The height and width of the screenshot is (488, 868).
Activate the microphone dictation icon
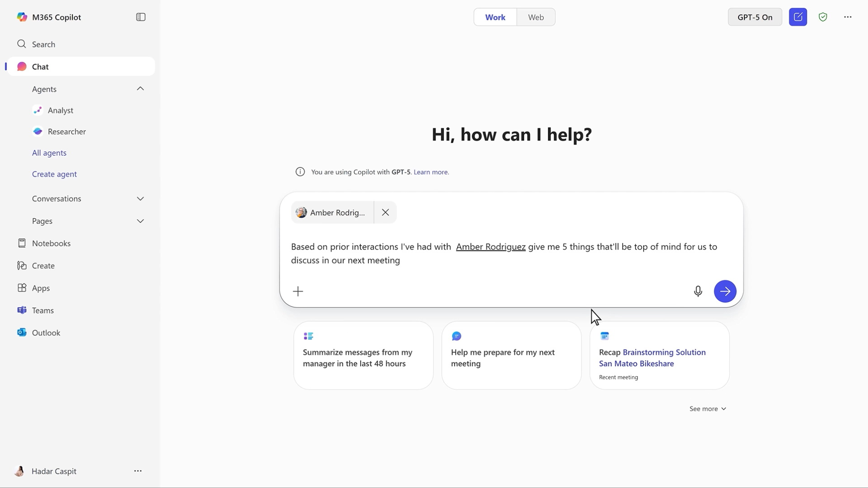(698, 291)
